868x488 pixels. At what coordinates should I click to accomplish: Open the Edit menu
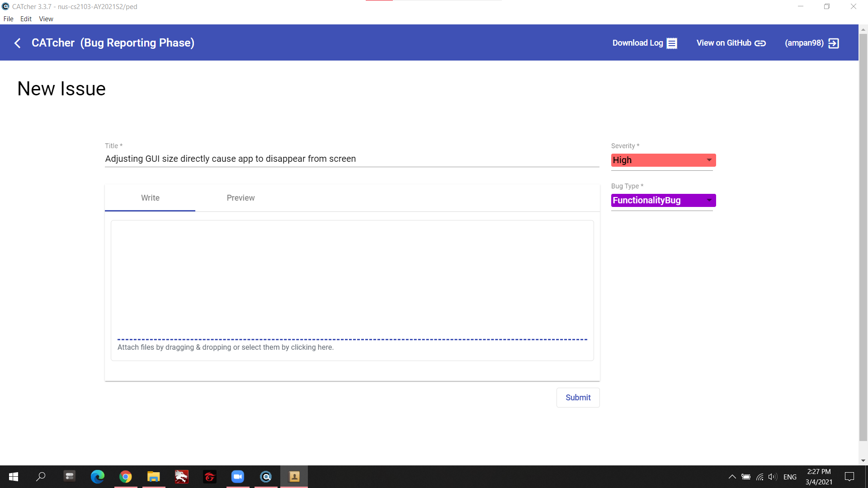26,19
